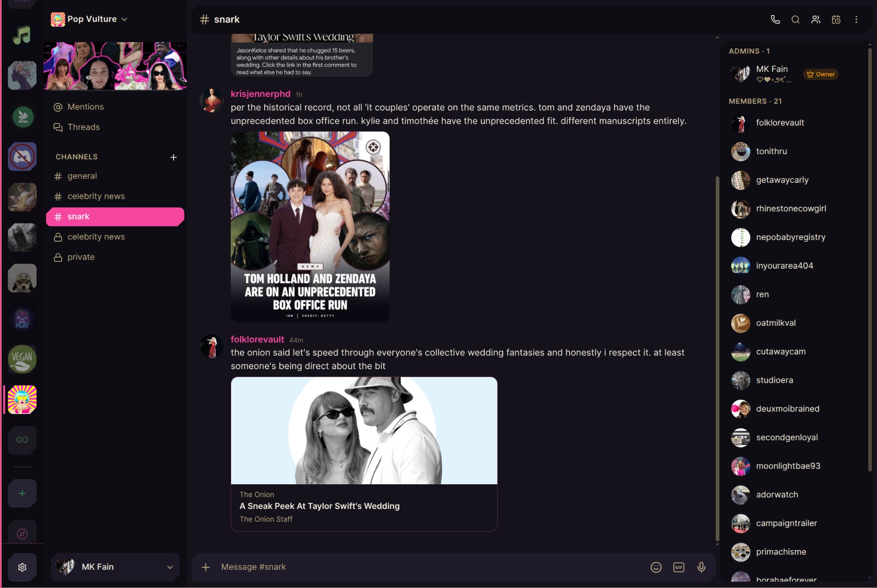Open the music note server
Screen dimensions: 877x588
22,35
